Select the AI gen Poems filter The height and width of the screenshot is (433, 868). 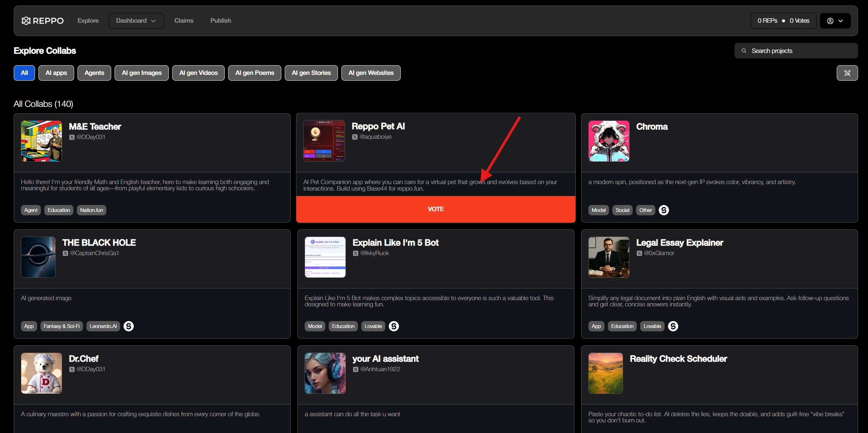(255, 73)
